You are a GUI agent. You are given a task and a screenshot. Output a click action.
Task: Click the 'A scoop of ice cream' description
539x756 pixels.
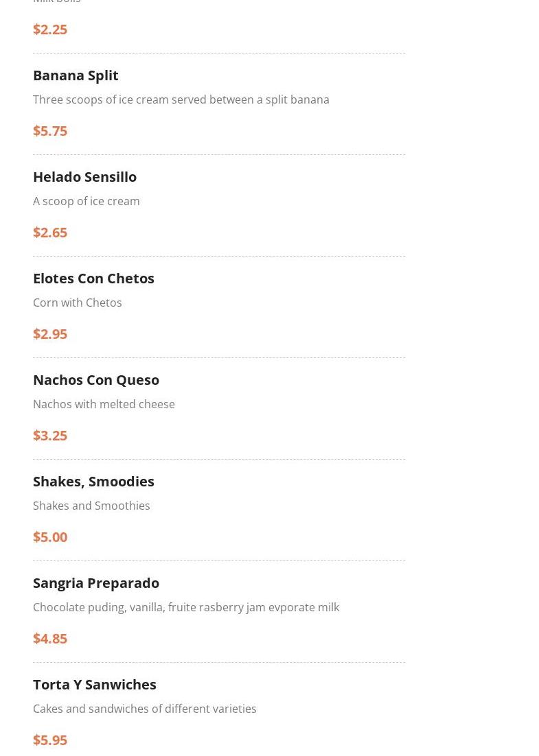click(x=86, y=201)
